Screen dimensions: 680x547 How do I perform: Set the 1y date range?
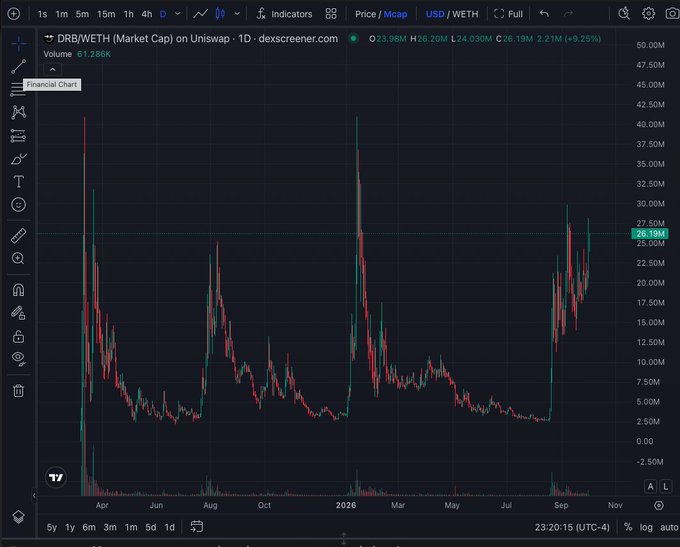coord(70,527)
